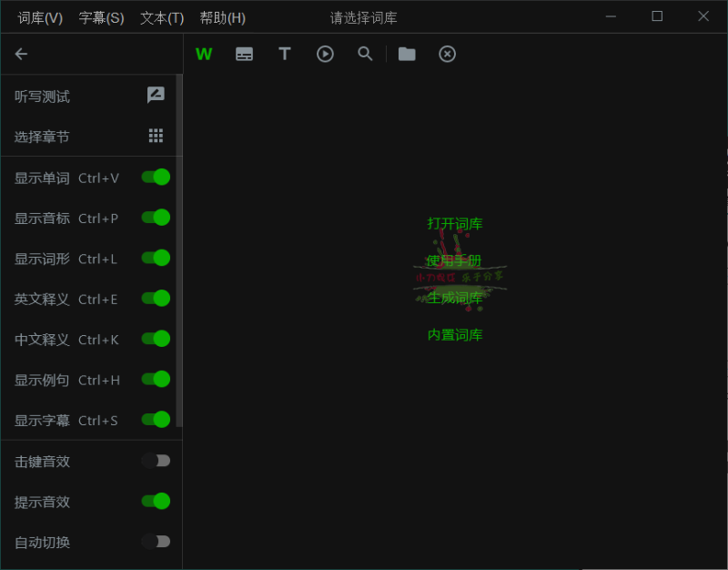The height and width of the screenshot is (570, 728).
Task: Open search using the magnifier icon
Action: click(x=365, y=54)
